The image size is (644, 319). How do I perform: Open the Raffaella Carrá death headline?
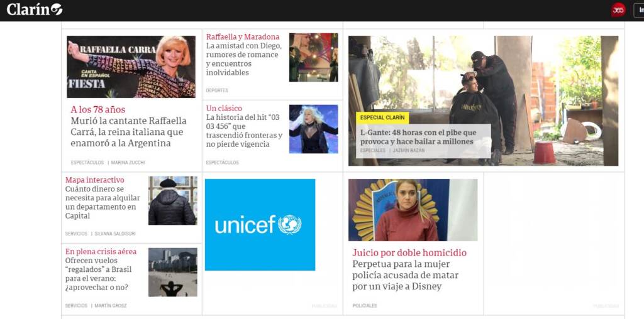point(128,132)
